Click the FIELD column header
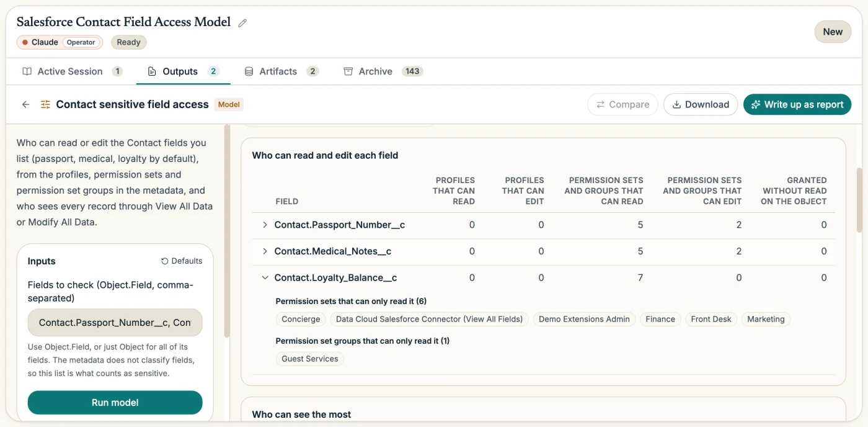Image resolution: width=868 pixels, height=427 pixels. 287,201
